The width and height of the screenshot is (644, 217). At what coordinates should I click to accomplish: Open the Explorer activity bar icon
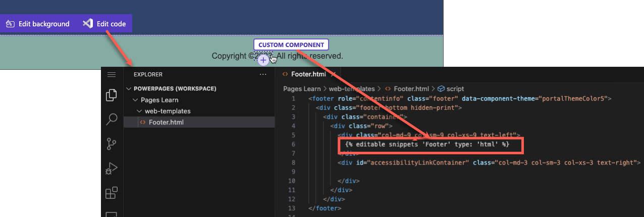click(x=112, y=95)
